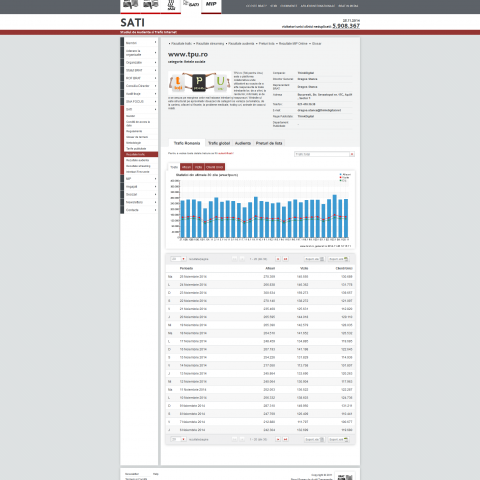Screen dimensions: 480x480
Task: Expand the Newsletters sidebar menu arrow
Action: pos(155,202)
